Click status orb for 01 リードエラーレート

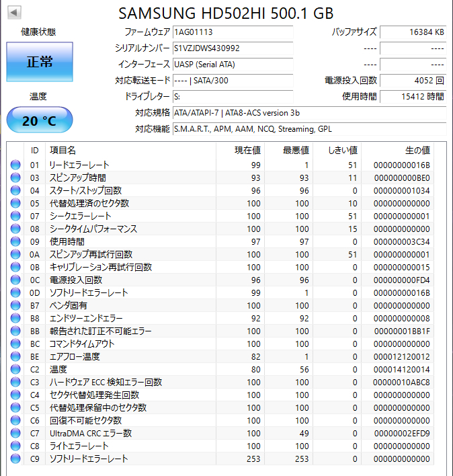click(15, 165)
